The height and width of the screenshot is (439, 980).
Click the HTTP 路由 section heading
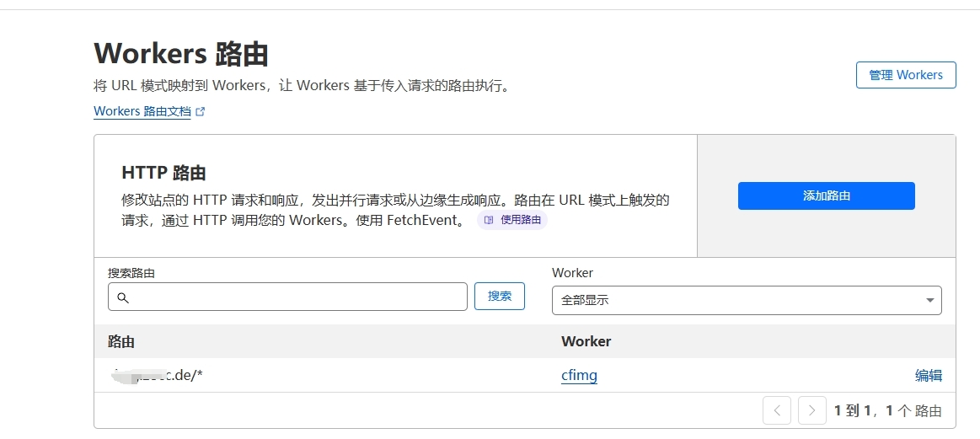163,173
